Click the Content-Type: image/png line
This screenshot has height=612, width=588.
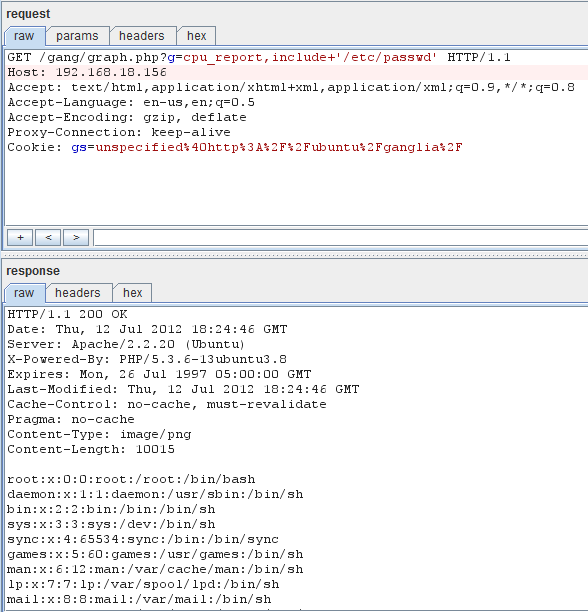[99, 434]
